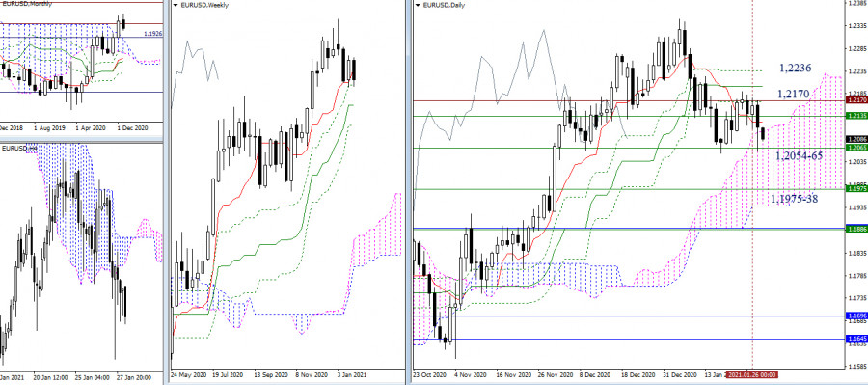Click the 20 Jan 12:00 time on H4 axis

[x=49, y=377]
